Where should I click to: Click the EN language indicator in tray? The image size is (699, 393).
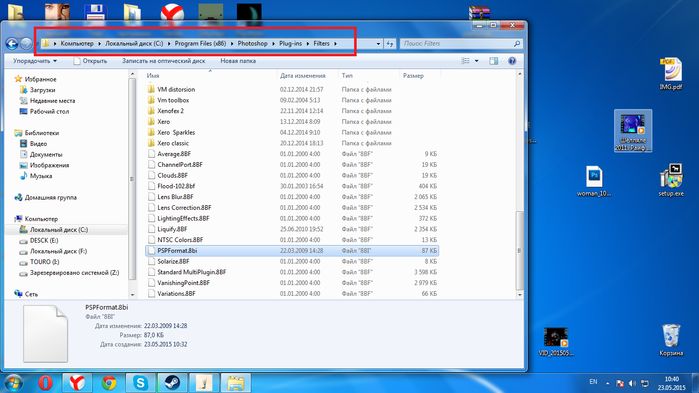593,382
